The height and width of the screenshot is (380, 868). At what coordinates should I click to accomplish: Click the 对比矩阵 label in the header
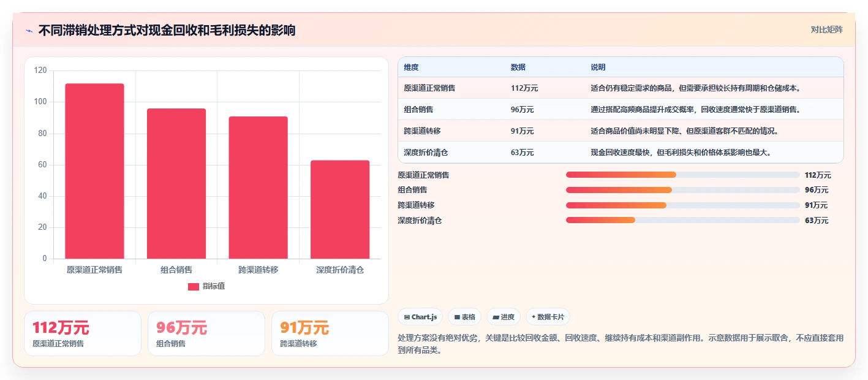coord(826,29)
